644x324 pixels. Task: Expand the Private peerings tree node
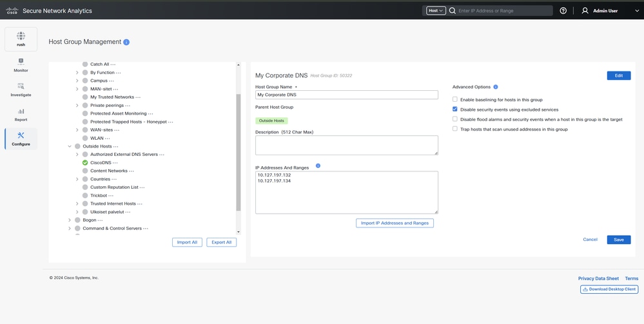point(77,105)
